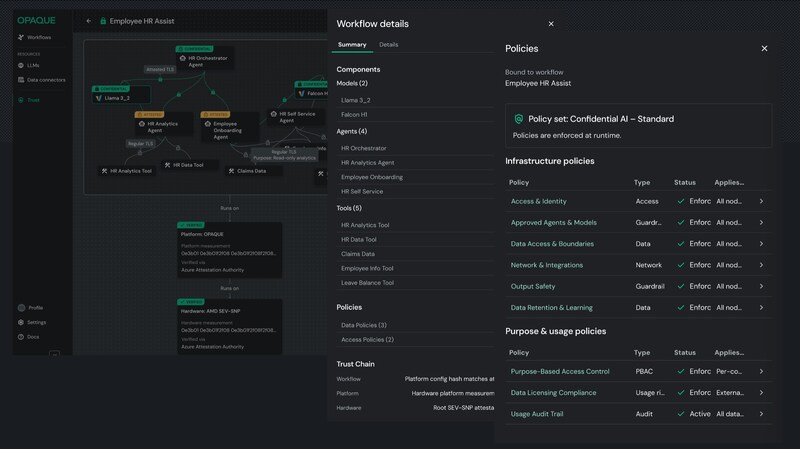The height and width of the screenshot is (449, 800).
Task: Select Falcon H1 in Models list
Action: point(354,114)
